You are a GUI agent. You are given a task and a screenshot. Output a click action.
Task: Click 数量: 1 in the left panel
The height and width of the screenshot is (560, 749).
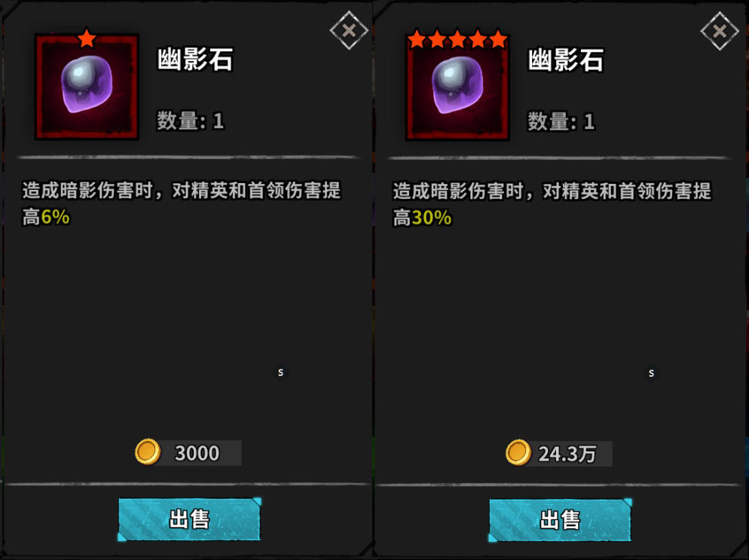pos(191,121)
